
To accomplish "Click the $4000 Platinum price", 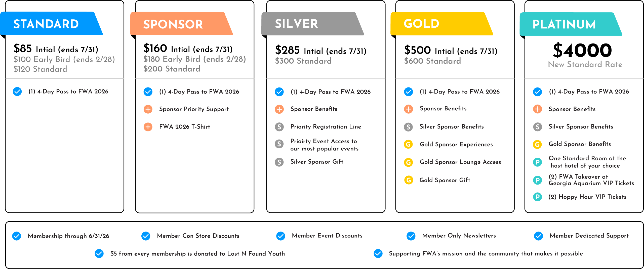I will pos(582,50).
